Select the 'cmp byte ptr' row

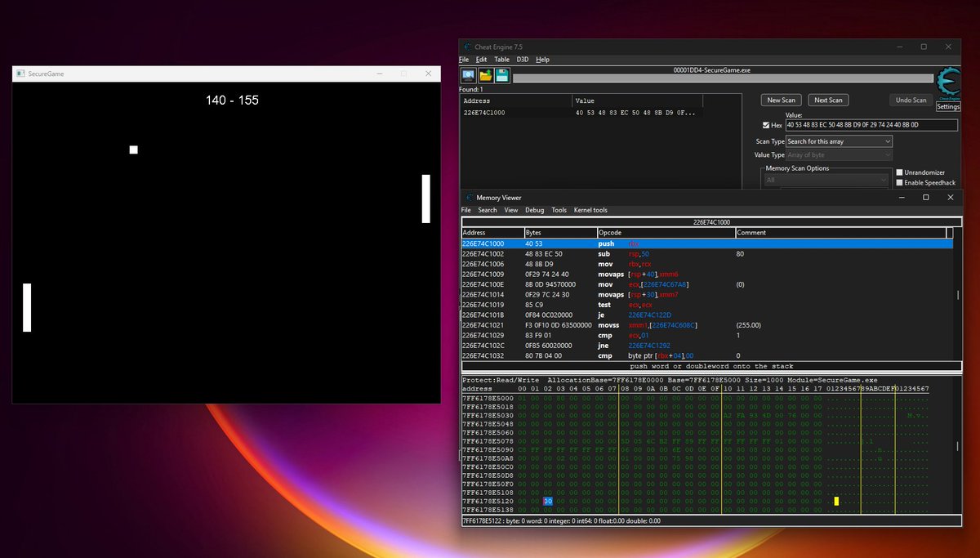[707, 355]
